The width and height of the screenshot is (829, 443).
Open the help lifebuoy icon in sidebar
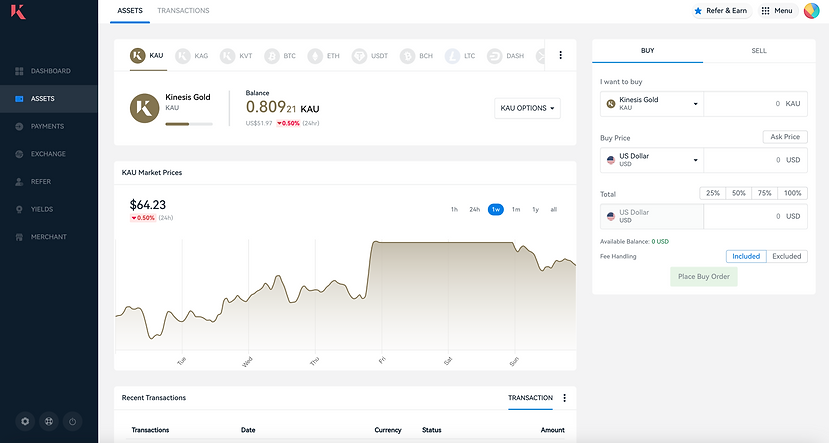click(49, 421)
